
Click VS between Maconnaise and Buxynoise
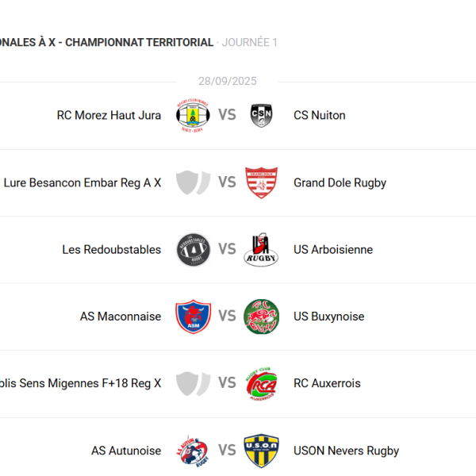click(x=227, y=317)
